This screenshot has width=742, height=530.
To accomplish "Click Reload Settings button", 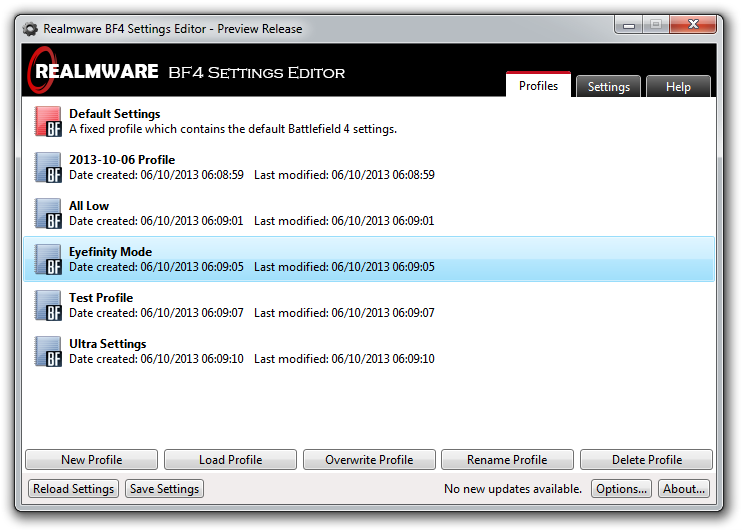I will [x=74, y=489].
